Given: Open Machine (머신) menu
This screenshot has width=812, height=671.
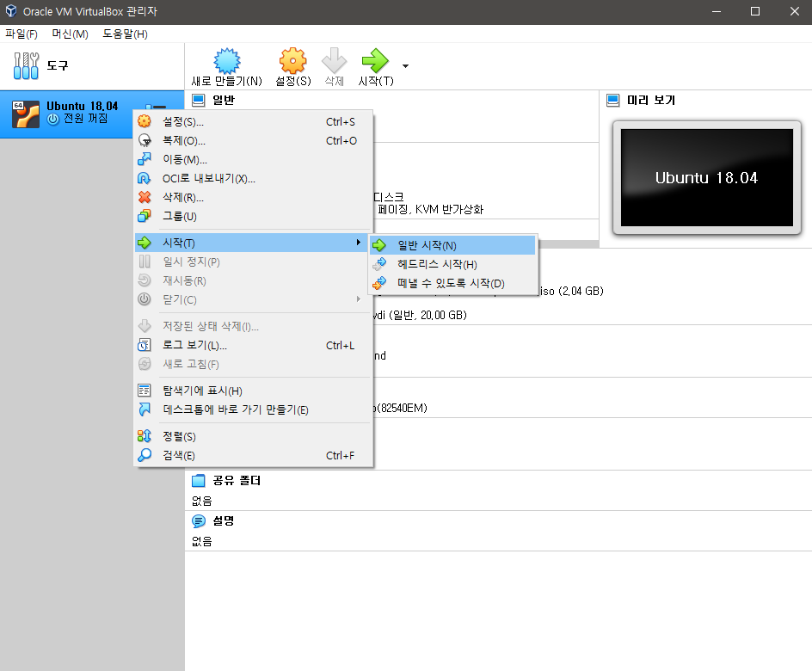Looking at the screenshot, I should click(70, 34).
